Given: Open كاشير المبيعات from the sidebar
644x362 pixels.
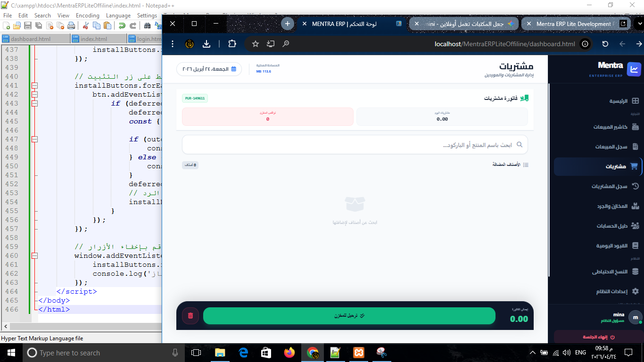Looking at the screenshot, I should click(598, 127).
